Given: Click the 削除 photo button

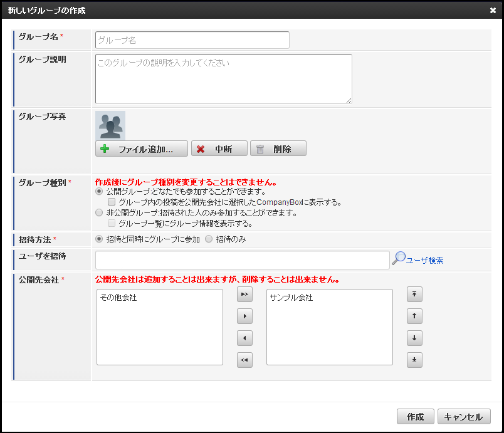Looking at the screenshot, I should click(x=278, y=149).
